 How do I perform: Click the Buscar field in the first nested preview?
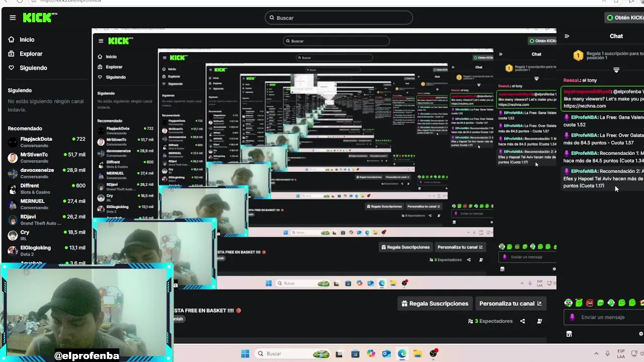(x=336, y=41)
